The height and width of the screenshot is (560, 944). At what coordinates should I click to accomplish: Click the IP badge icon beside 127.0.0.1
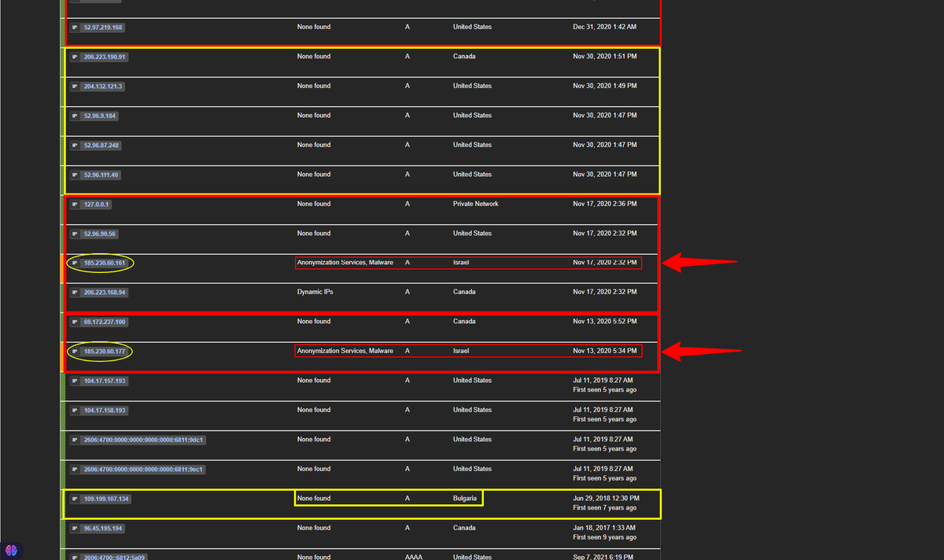pos(75,204)
